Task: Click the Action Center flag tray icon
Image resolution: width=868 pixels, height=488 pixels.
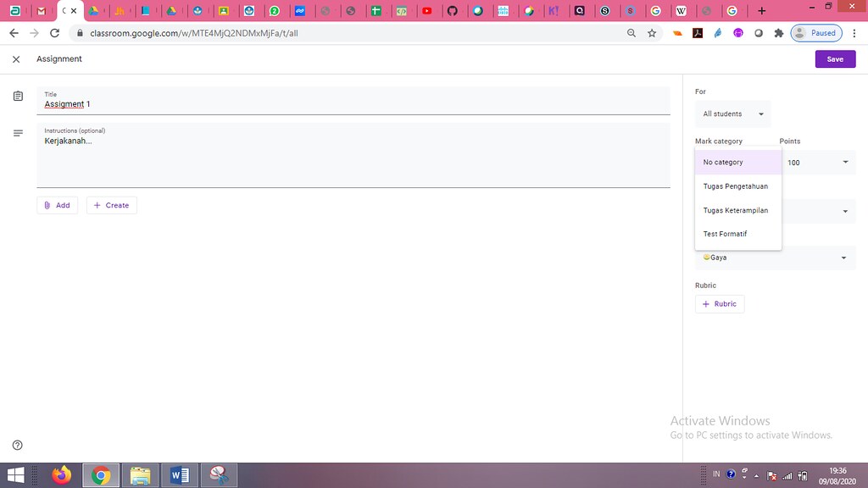Action: click(771, 475)
